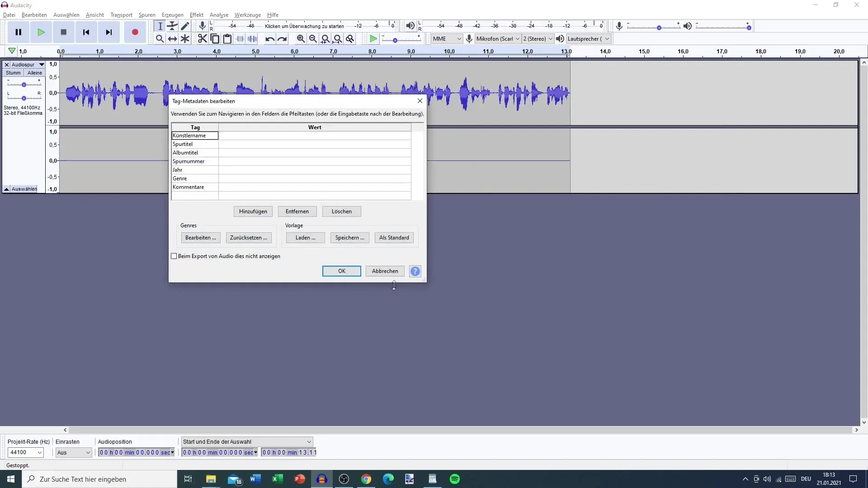Select the Envelope tool
The height and width of the screenshot is (488, 868).
(172, 26)
